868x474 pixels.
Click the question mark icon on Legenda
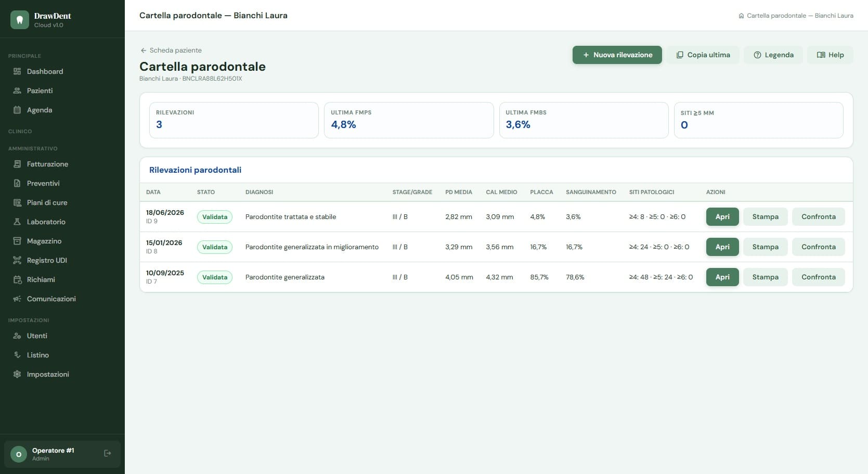tap(757, 55)
